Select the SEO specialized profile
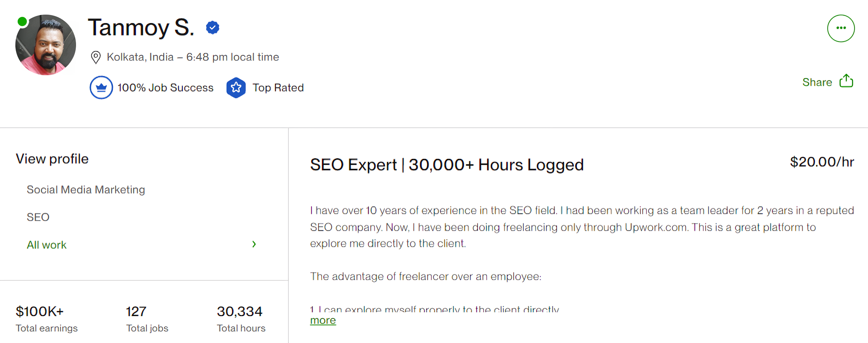The image size is (868, 343). pos(38,217)
